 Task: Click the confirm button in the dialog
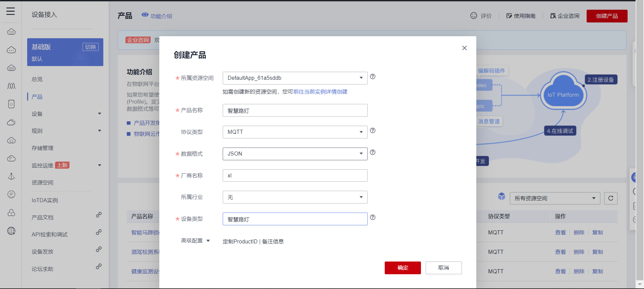pyautogui.click(x=402, y=268)
